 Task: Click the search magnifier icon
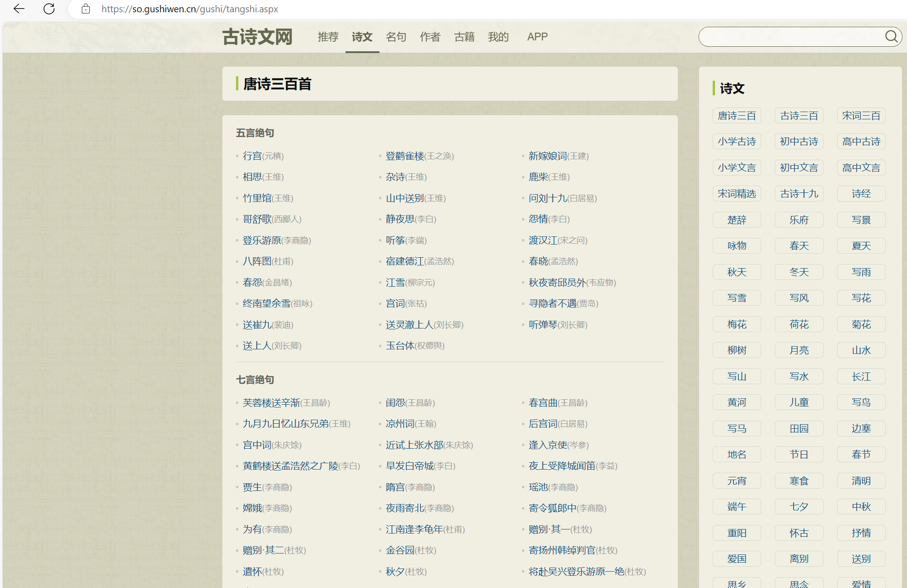[891, 36]
